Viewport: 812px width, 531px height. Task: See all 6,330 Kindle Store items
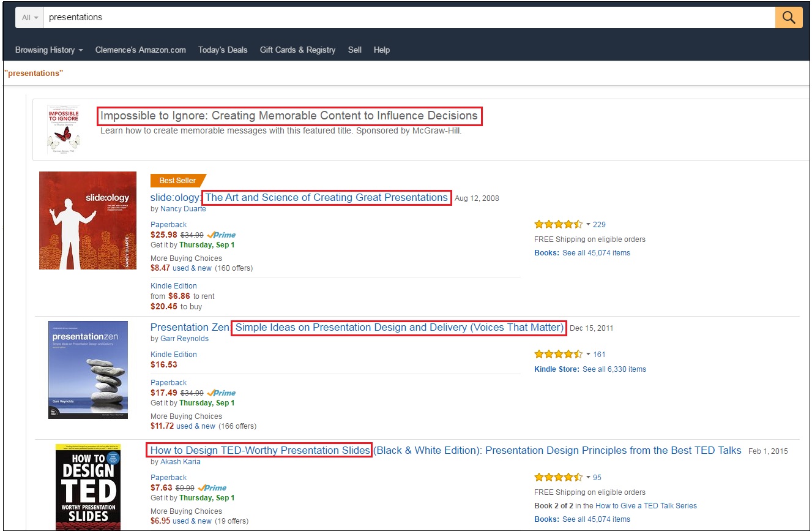614,369
